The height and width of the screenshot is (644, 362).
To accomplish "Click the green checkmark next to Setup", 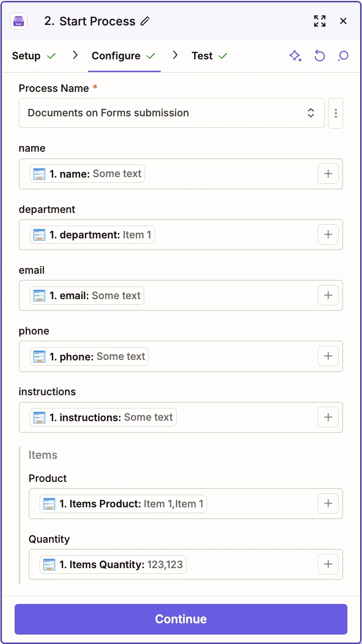I will (x=51, y=56).
